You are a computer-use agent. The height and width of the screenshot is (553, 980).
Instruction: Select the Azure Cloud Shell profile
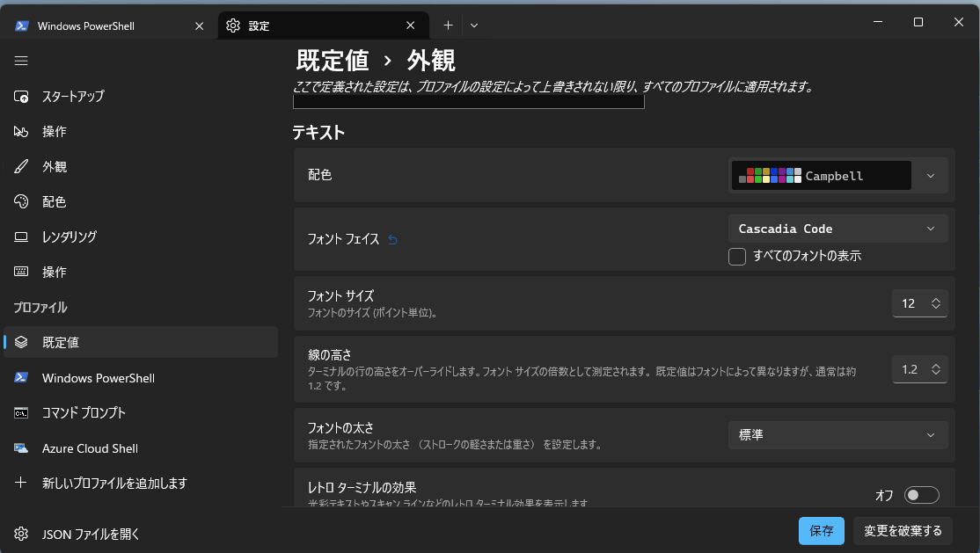(91, 448)
